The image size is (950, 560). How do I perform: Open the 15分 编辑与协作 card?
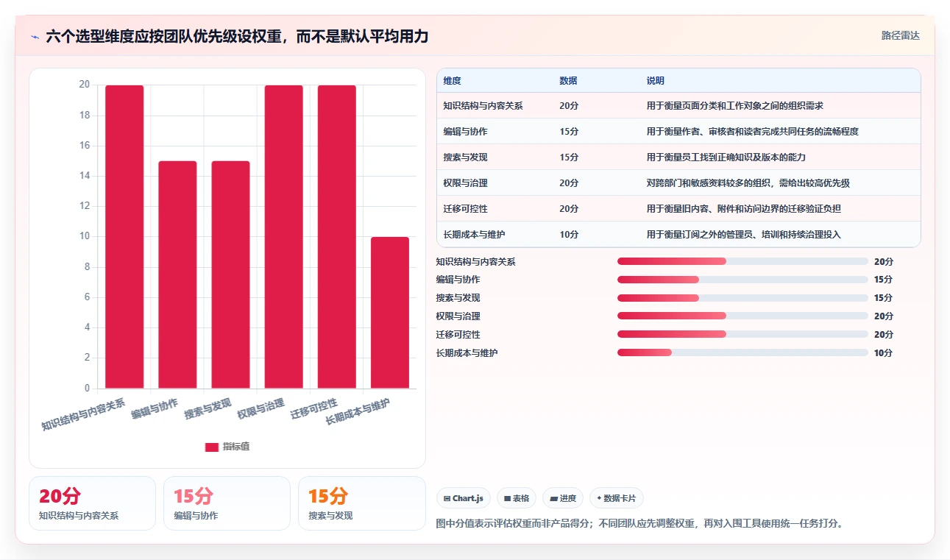227,503
